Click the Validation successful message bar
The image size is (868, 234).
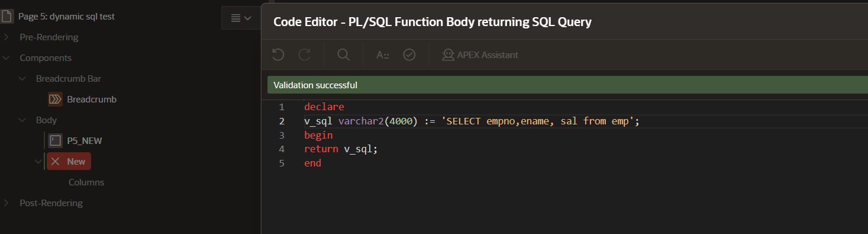567,85
